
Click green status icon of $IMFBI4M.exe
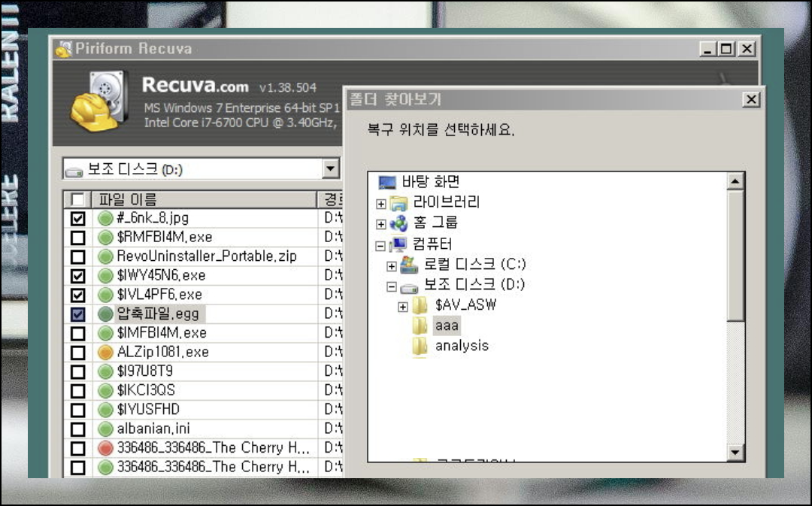(105, 333)
